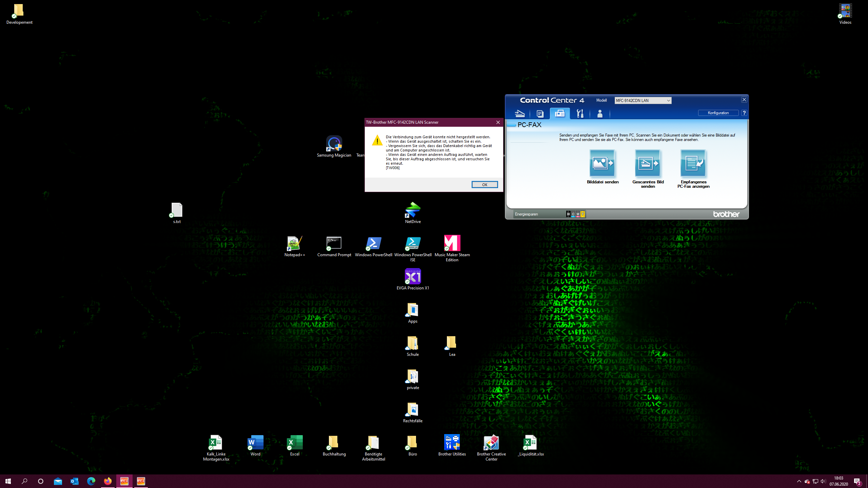
Task: Open Empfangenes PC-Fax anzeigen
Action: point(693,163)
